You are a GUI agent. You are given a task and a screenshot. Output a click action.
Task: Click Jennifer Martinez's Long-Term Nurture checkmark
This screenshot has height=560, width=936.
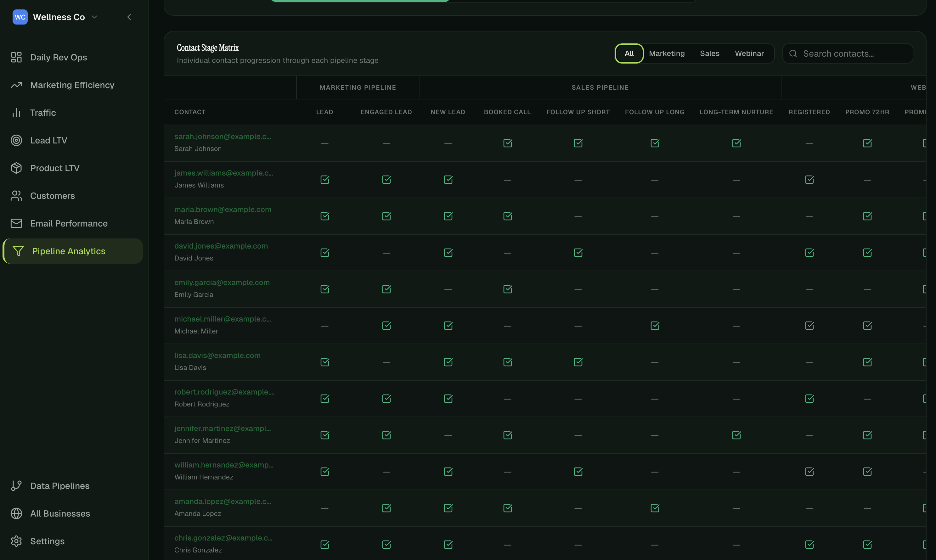pos(736,435)
